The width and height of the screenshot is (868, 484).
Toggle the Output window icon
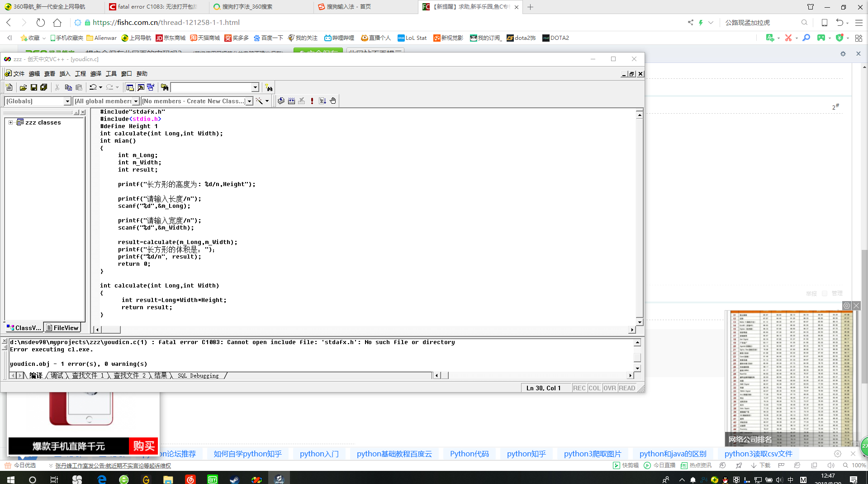(141, 87)
